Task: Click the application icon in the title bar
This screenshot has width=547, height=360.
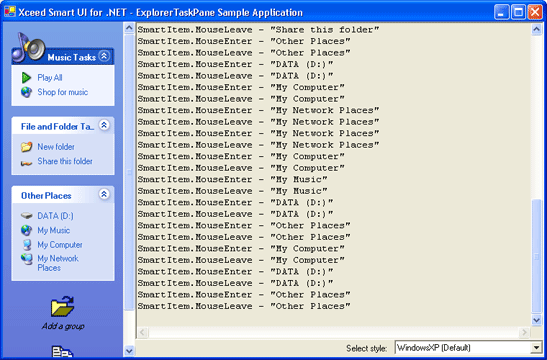Action: [10, 12]
